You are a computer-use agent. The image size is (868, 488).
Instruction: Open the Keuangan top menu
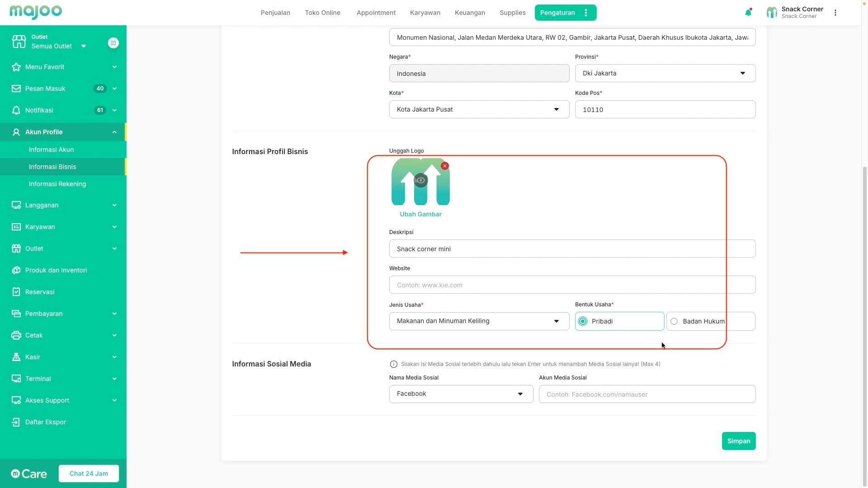coord(470,13)
